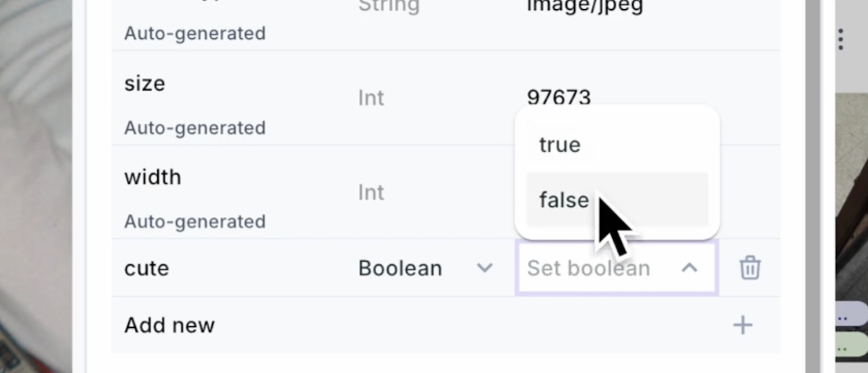Click the "width" field name
The height and width of the screenshot is (373, 868).
(153, 177)
